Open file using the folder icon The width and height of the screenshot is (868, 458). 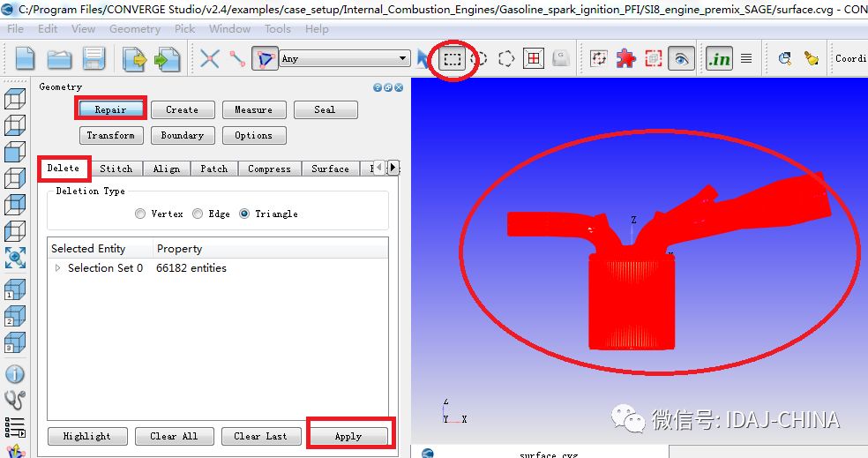tap(59, 59)
